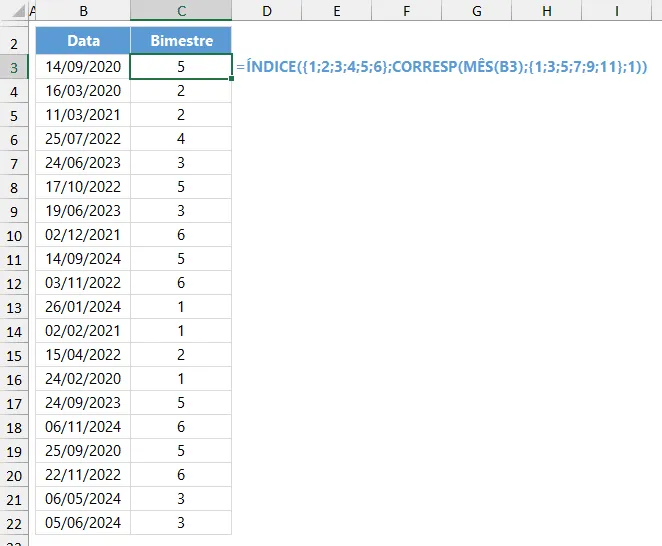
Task: Select Bimestre value in row 13
Action: click(181, 307)
